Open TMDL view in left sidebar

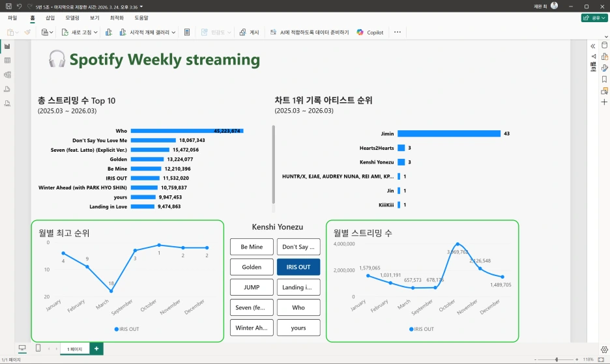(7, 103)
